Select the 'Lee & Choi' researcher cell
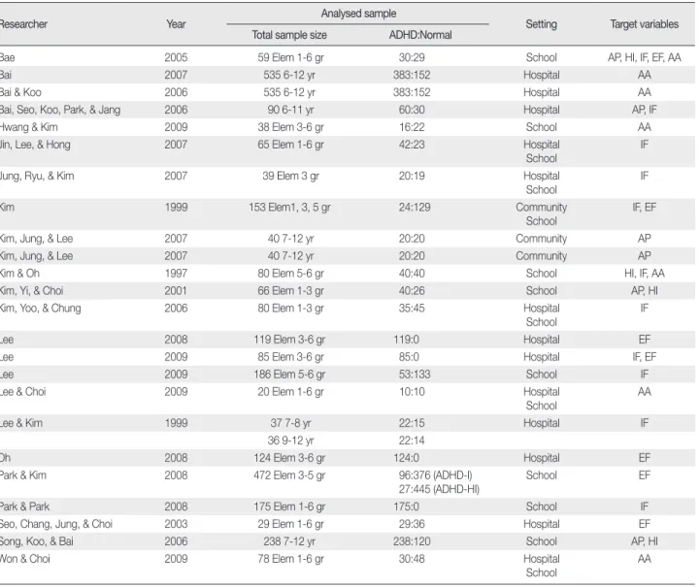This screenshot has height=588, width=700. pyautogui.click(x=22, y=392)
